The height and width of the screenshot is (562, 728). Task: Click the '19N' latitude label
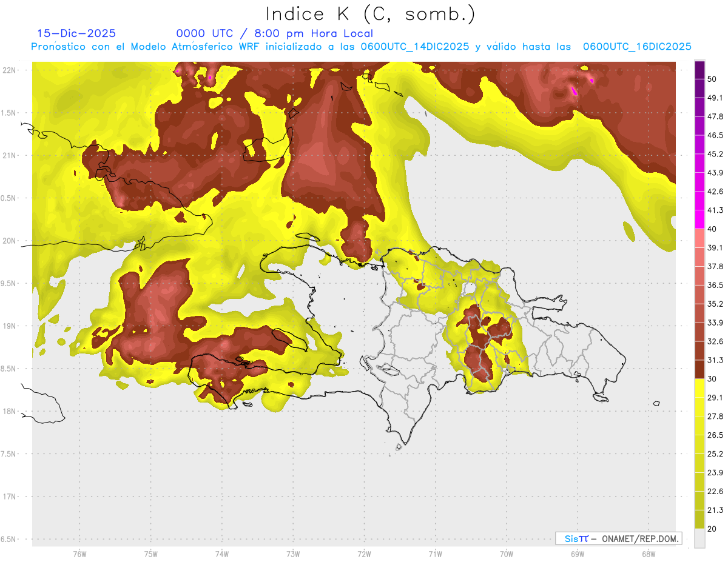[9, 326]
